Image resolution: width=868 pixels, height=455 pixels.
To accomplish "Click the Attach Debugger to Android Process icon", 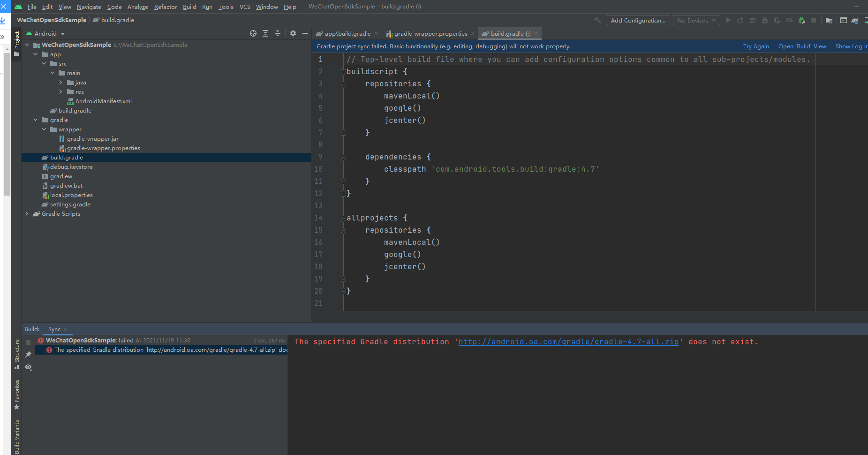I will (x=802, y=20).
